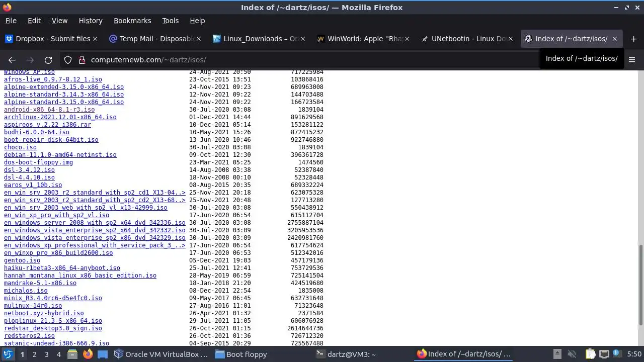The width and height of the screenshot is (644, 362).
Task: Download archlinux-2021.12.01-x86_64.iso
Action: coord(60,117)
